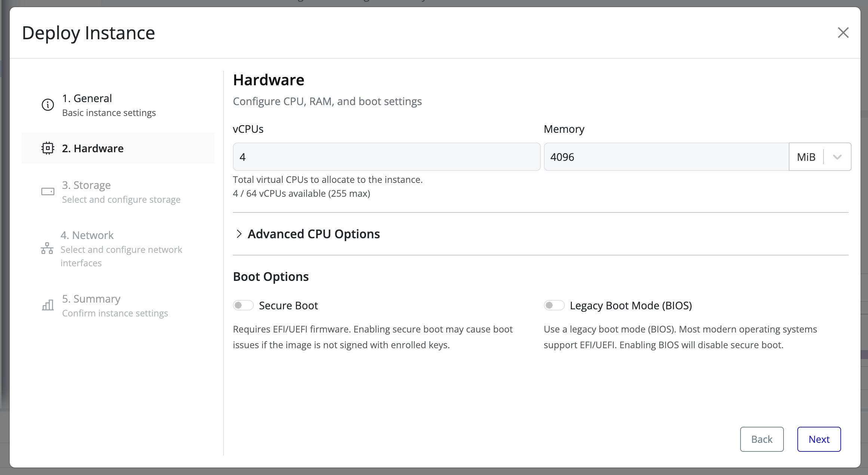Click the General step info icon
The image size is (868, 475).
(47, 105)
